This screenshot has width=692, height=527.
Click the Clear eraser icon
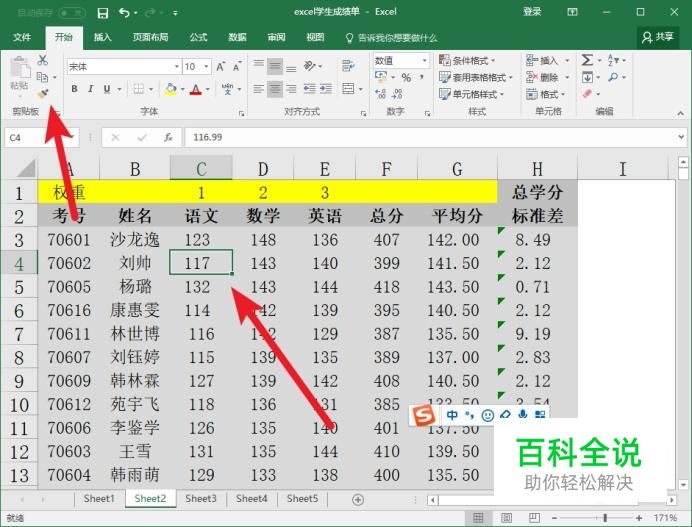587,94
